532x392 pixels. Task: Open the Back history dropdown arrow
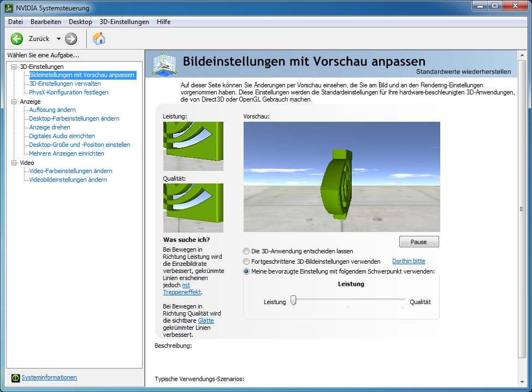click(x=58, y=39)
